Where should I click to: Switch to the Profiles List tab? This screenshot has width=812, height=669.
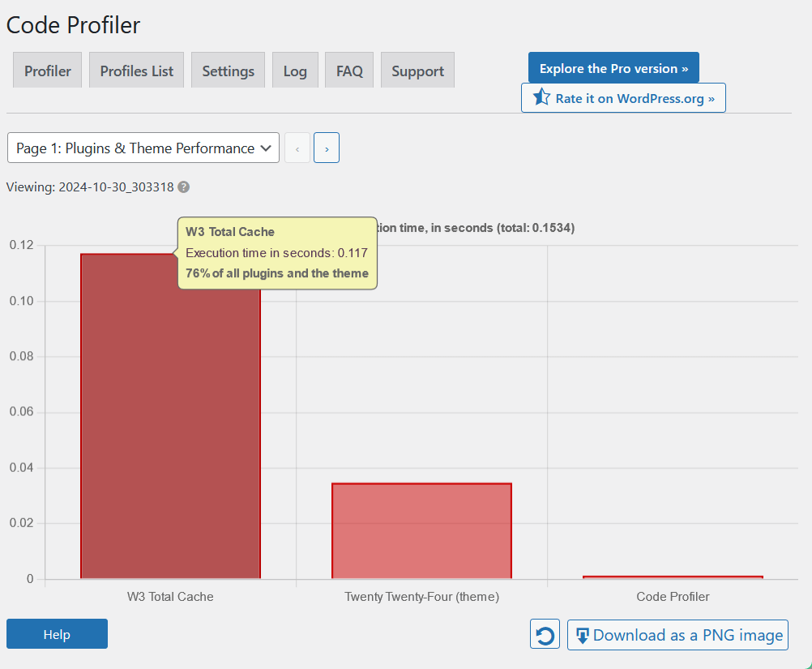(x=137, y=70)
